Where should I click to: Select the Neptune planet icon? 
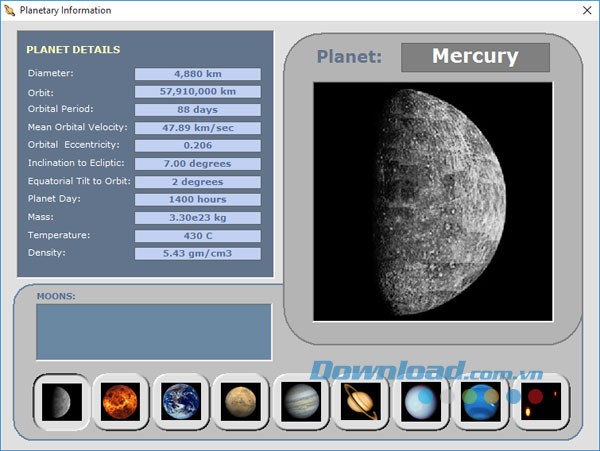point(481,402)
